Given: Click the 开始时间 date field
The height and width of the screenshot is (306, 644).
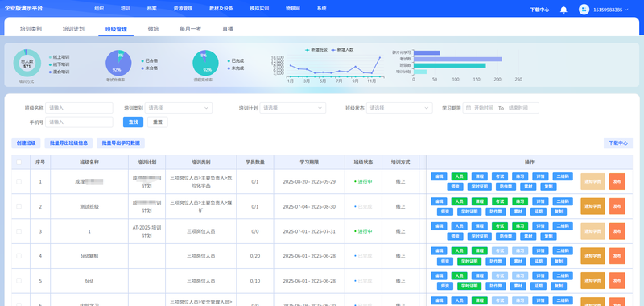Looking at the screenshot, I should (x=484, y=108).
